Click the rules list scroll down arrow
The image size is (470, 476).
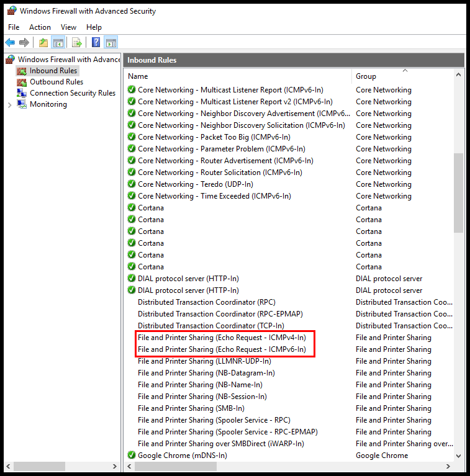point(458,456)
